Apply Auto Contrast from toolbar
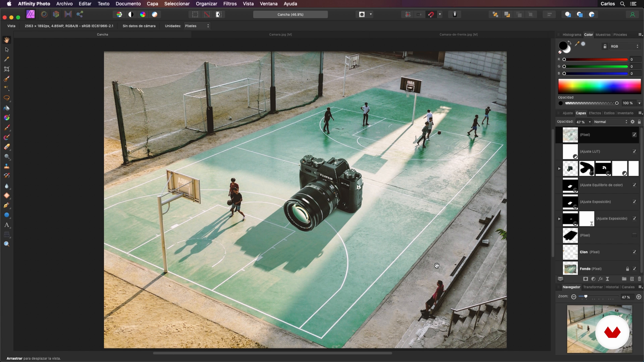The image size is (644, 362). point(131,14)
